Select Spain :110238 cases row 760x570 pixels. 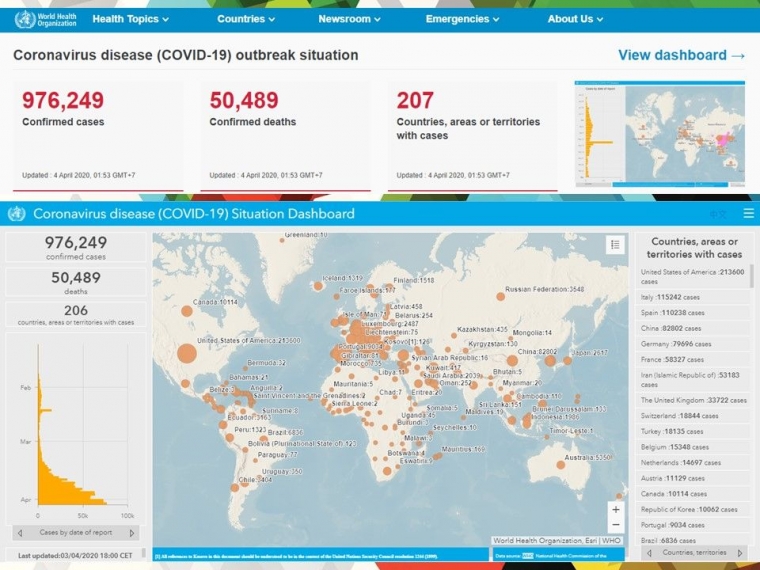692,313
